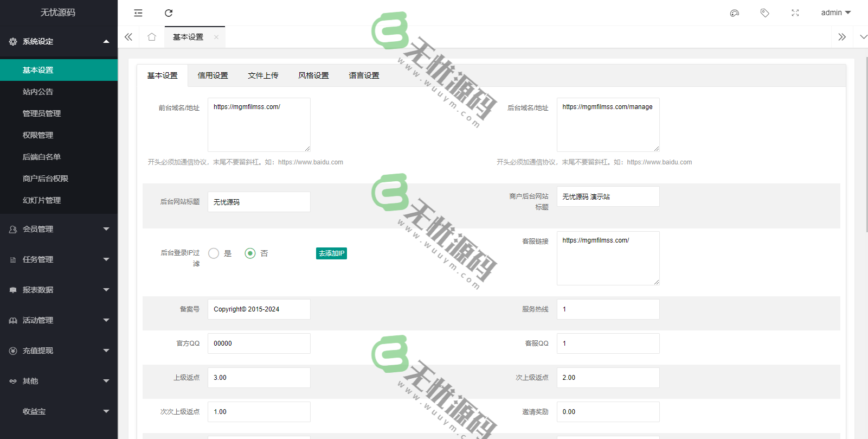The image size is (868, 439).
Task: Click the 客服链接 text area
Action: [608, 258]
